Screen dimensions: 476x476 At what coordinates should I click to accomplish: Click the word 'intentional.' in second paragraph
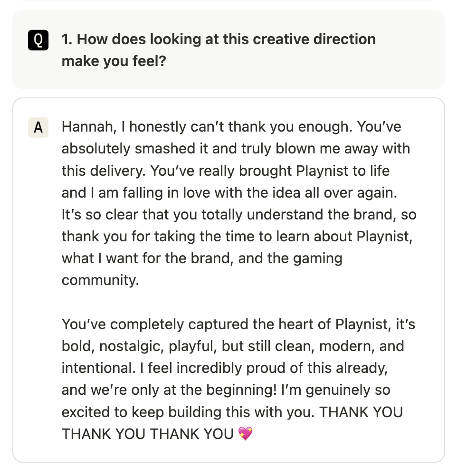(99, 368)
